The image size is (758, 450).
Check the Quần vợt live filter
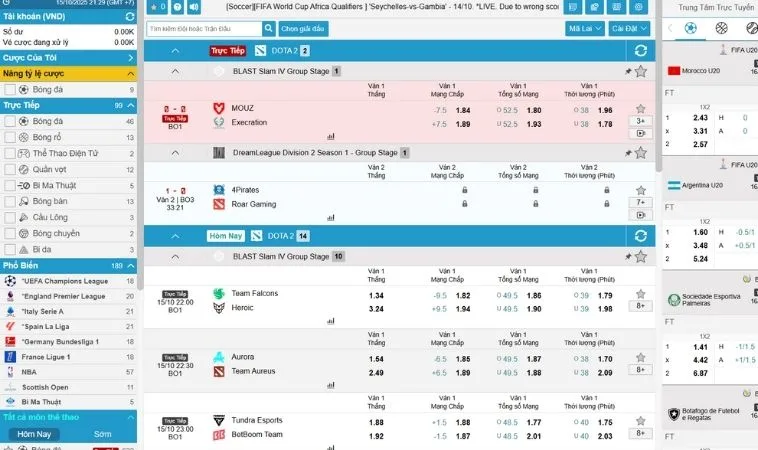[x=10, y=169]
